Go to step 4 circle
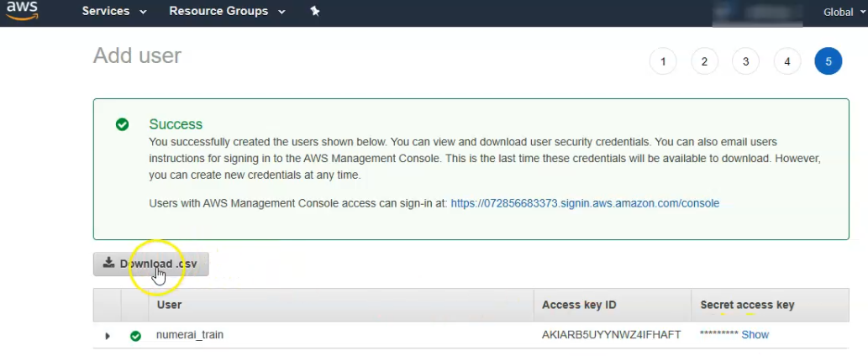Screen dimensions: 868x356 pyautogui.click(x=787, y=61)
